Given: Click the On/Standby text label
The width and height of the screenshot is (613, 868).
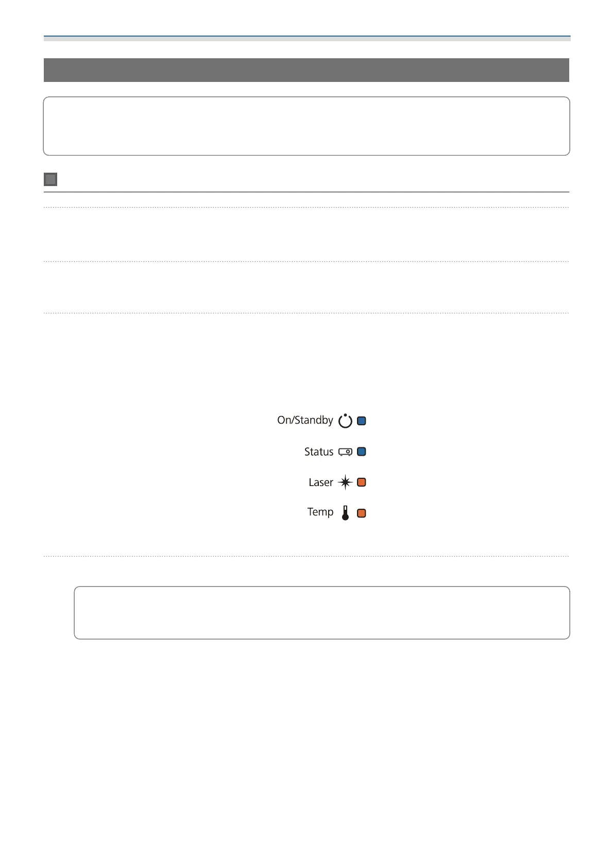Looking at the screenshot, I should (x=305, y=420).
